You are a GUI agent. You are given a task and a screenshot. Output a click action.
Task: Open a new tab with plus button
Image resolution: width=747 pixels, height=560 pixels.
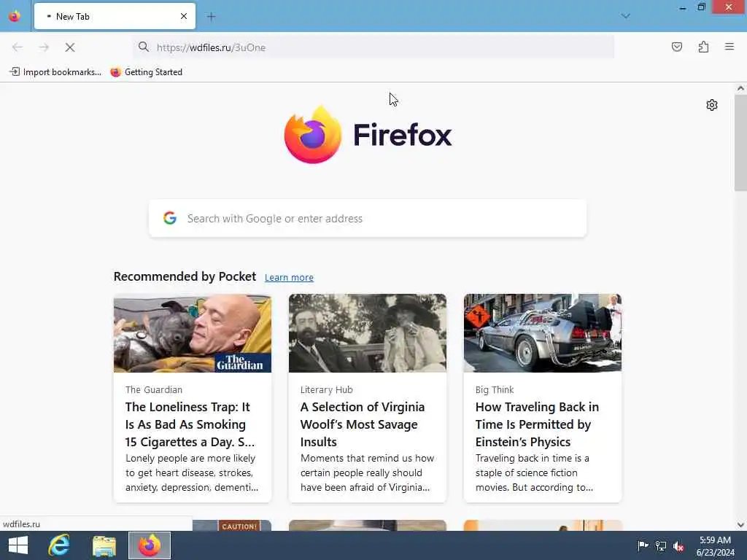pos(211,17)
